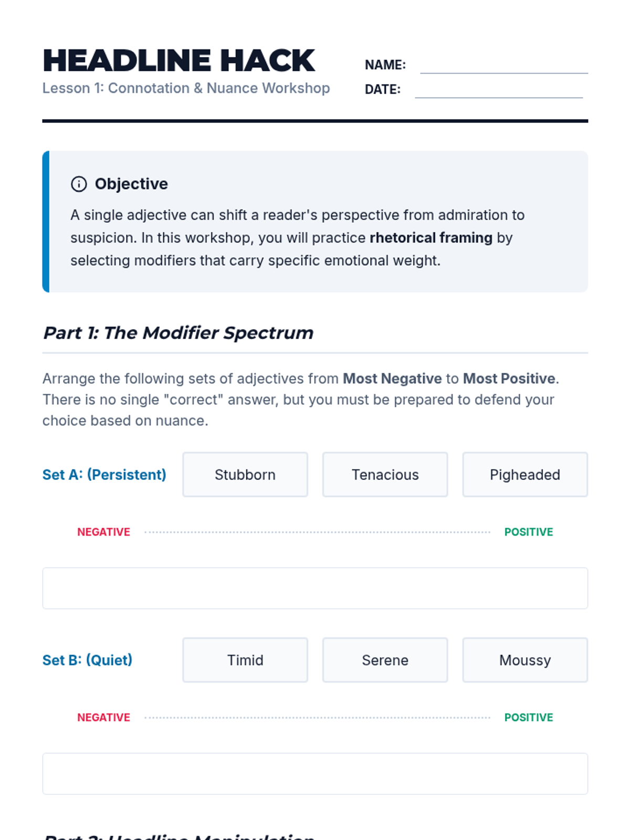Click the Set B answer box
Screen dimensions: 630x840
tap(315, 773)
